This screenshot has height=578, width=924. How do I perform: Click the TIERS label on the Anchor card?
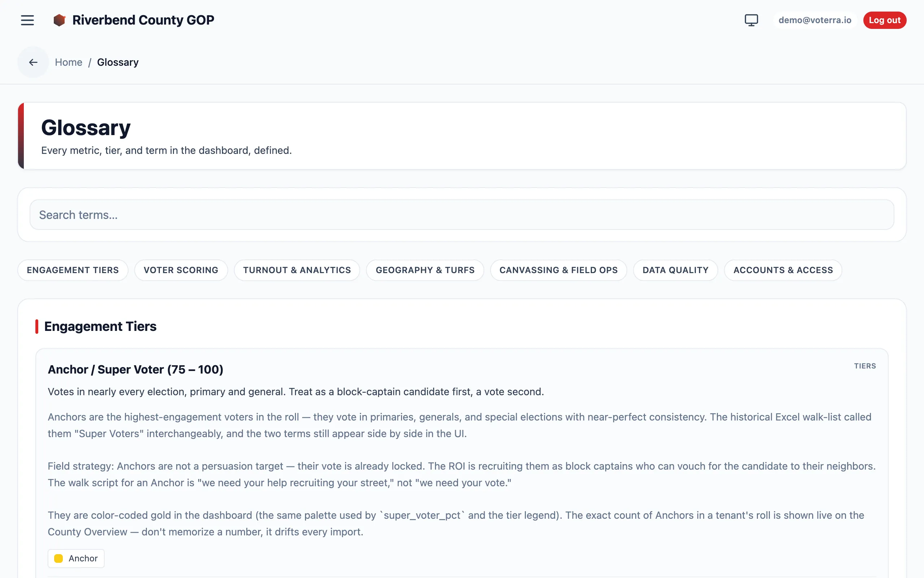pyautogui.click(x=865, y=366)
